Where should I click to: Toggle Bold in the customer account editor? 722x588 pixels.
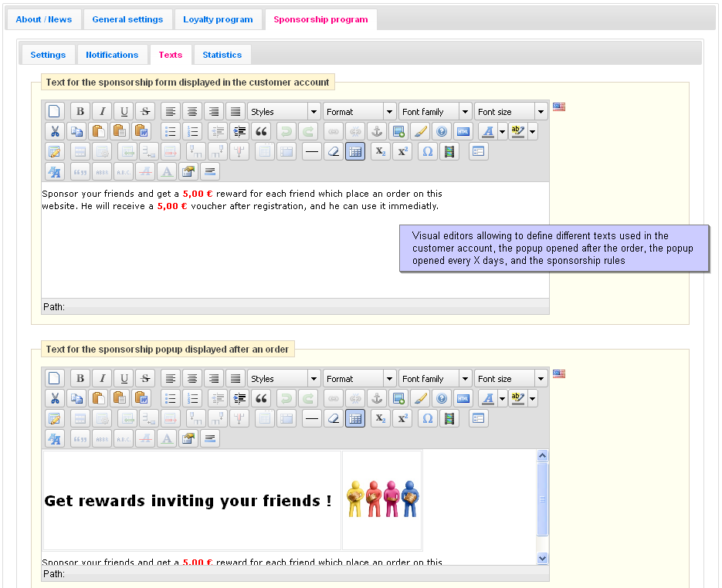point(80,111)
